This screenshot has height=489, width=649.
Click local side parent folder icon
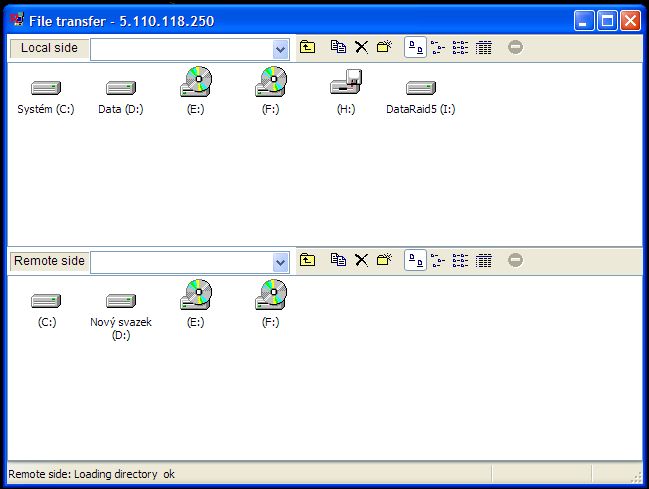308,47
